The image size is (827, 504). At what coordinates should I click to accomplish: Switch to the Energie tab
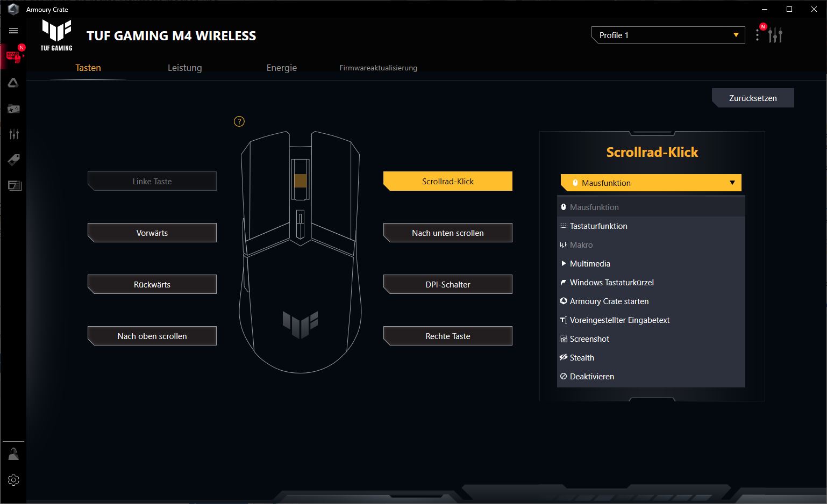pyautogui.click(x=281, y=68)
